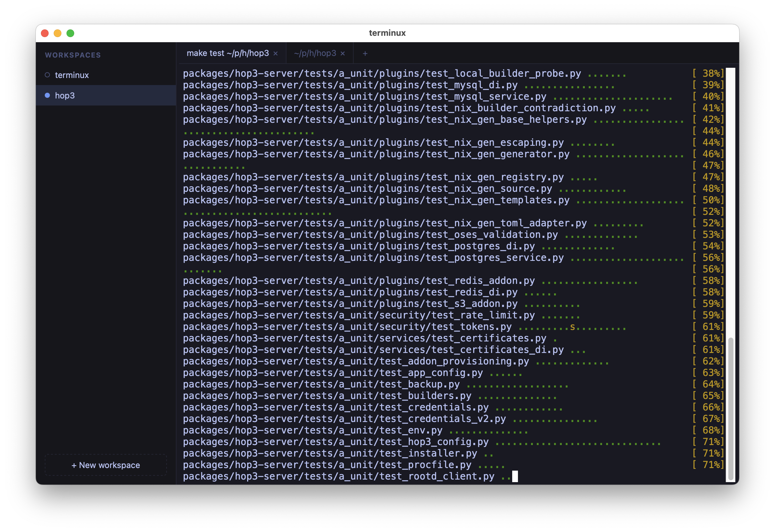Click the test_env.py line

(454, 430)
